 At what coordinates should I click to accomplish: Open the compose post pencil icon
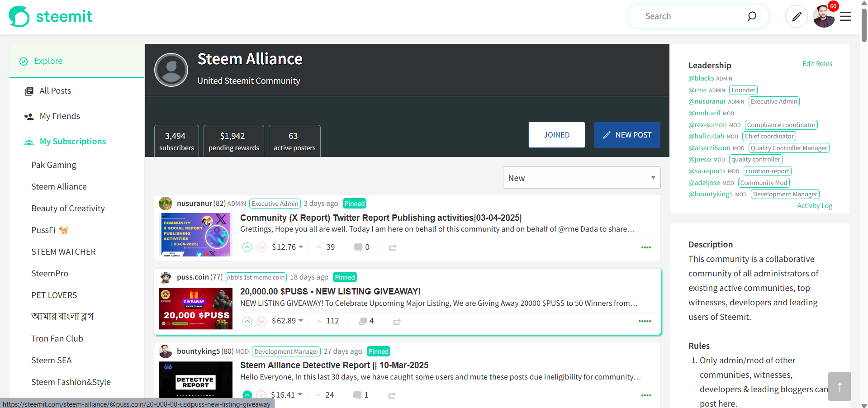pos(797,17)
